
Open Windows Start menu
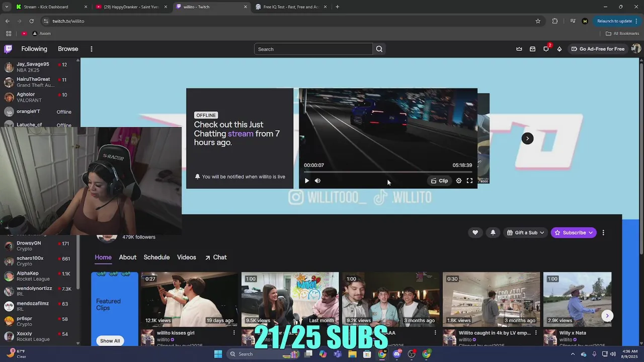click(x=218, y=354)
